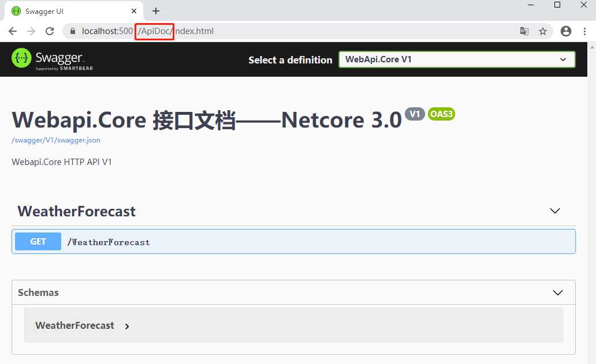
Task: Open the Chrome profile avatar icon
Action: coord(566,31)
